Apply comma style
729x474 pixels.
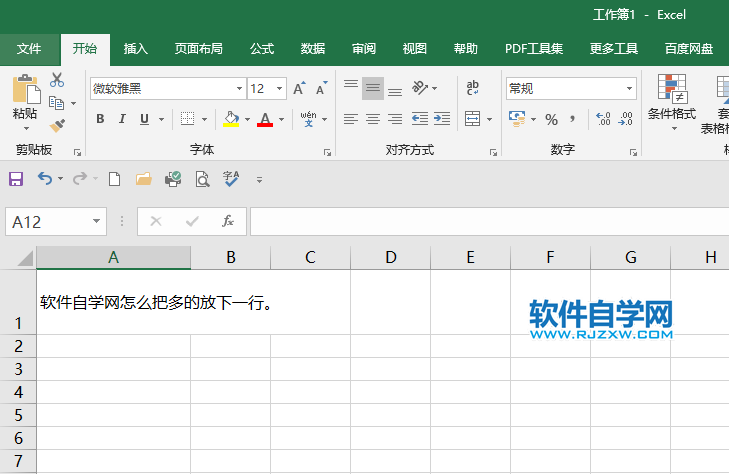[573, 119]
